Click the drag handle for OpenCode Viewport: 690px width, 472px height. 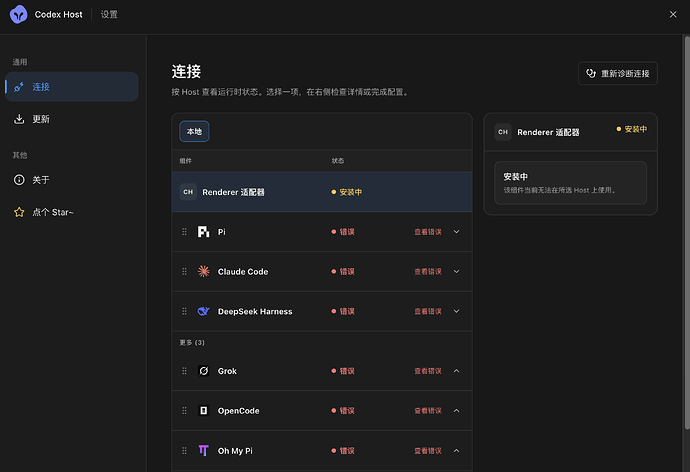point(184,411)
